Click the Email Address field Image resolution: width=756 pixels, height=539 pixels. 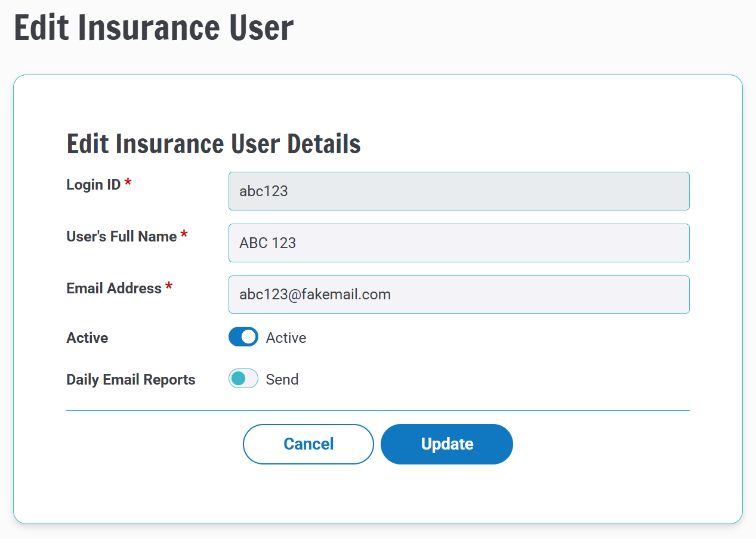click(458, 294)
